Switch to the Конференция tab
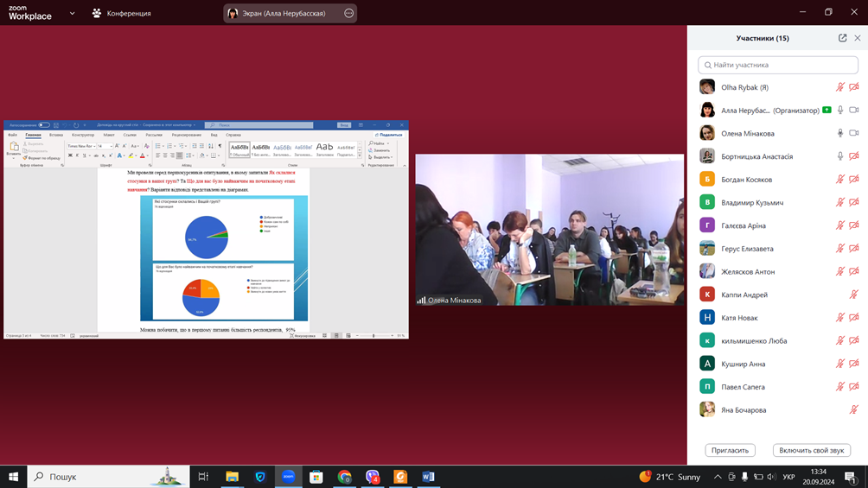The image size is (868, 488). tap(122, 14)
